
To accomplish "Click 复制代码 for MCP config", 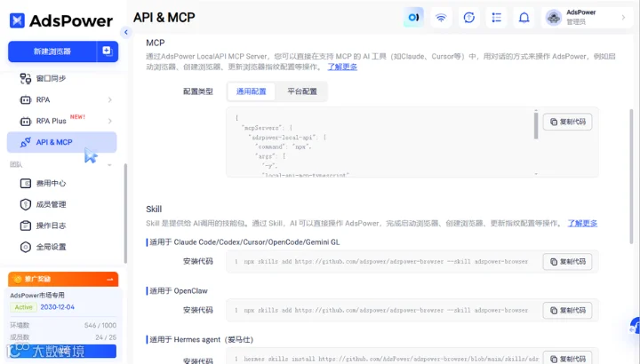I will tap(567, 122).
